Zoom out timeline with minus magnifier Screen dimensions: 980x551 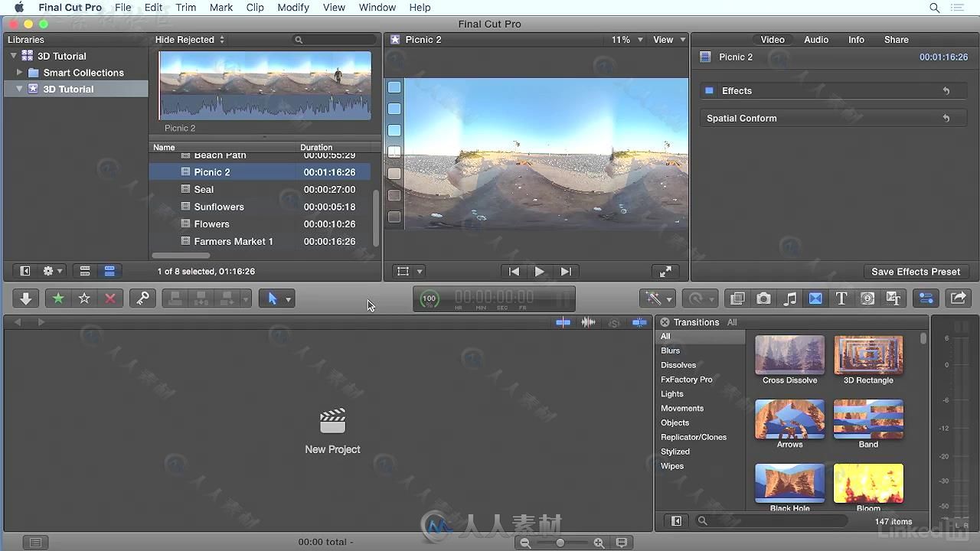pyautogui.click(x=525, y=543)
